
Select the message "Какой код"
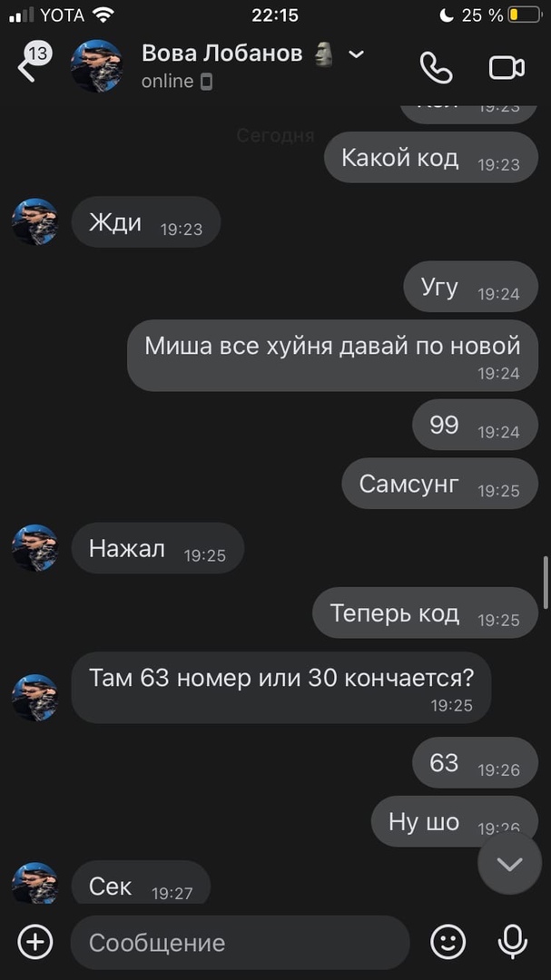click(x=431, y=158)
